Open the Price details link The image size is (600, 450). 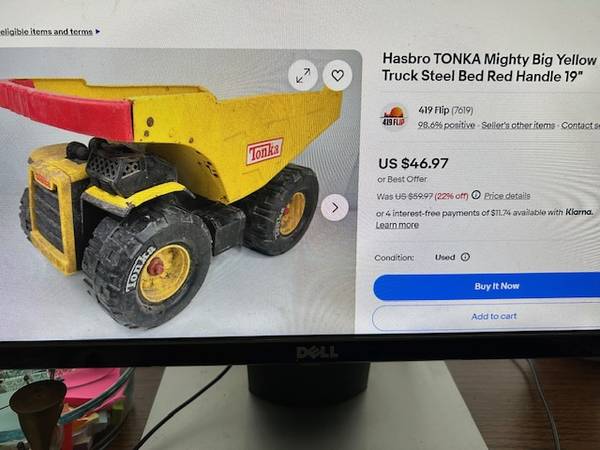tap(507, 196)
